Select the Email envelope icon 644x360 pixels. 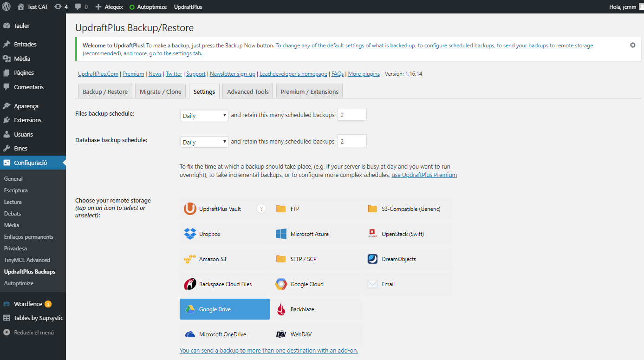pyautogui.click(x=372, y=284)
